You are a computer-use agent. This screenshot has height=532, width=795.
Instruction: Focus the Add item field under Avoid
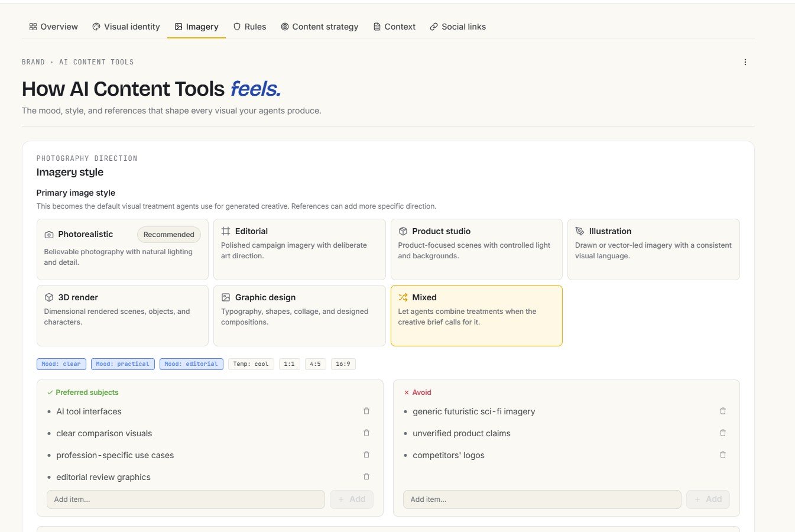click(542, 499)
